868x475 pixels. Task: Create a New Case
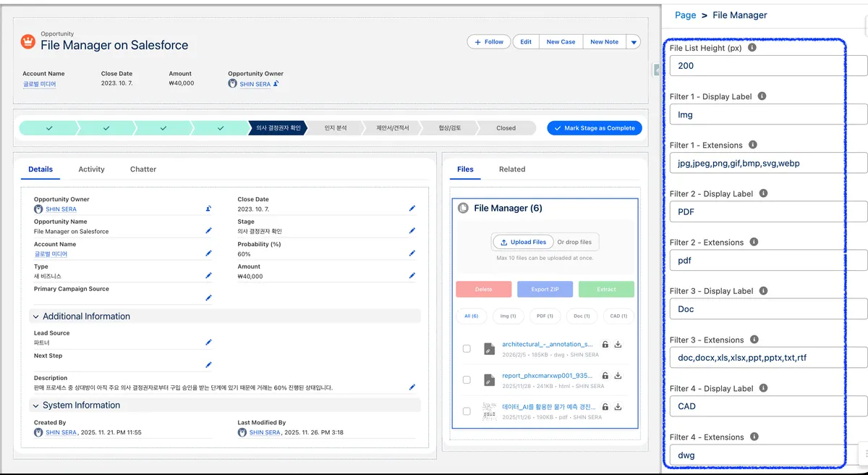tap(561, 42)
